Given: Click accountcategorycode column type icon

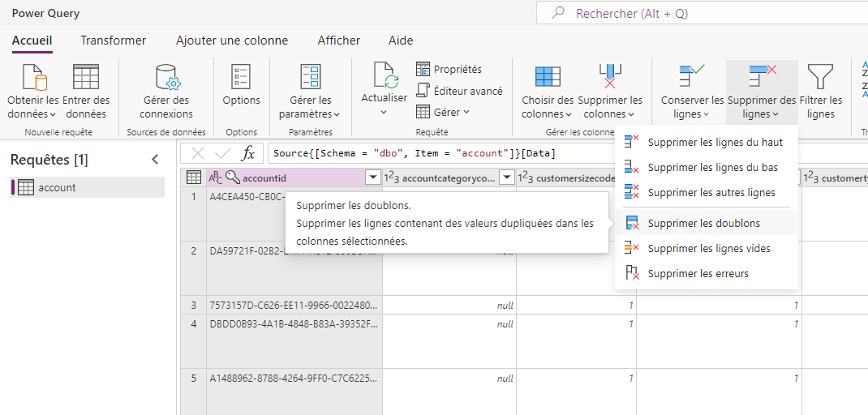Looking at the screenshot, I should 392,177.
